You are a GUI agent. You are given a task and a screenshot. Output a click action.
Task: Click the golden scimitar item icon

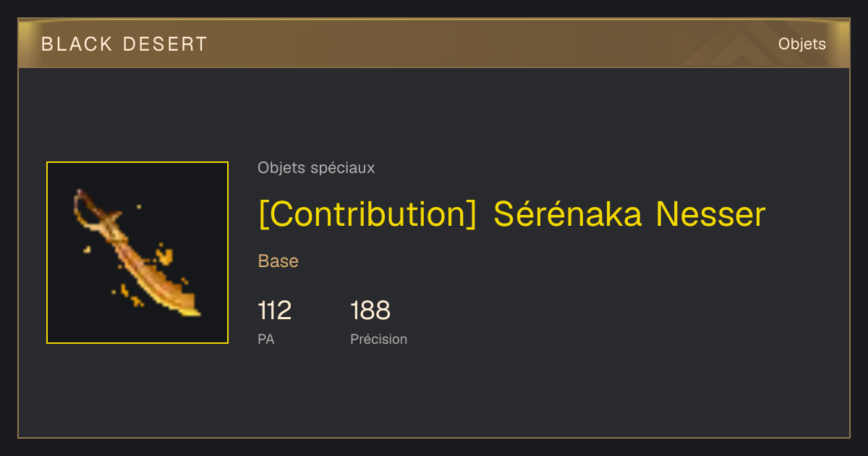(136, 253)
